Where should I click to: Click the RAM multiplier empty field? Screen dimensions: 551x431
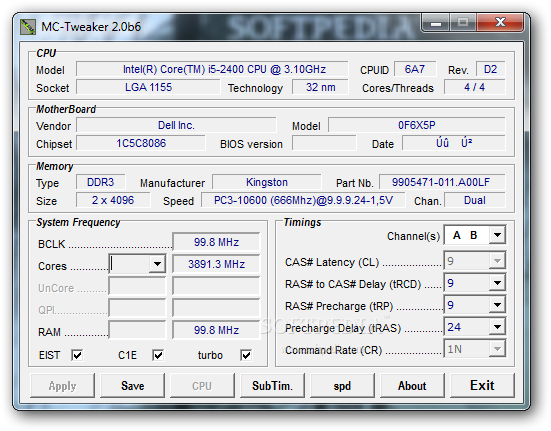(137, 330)
